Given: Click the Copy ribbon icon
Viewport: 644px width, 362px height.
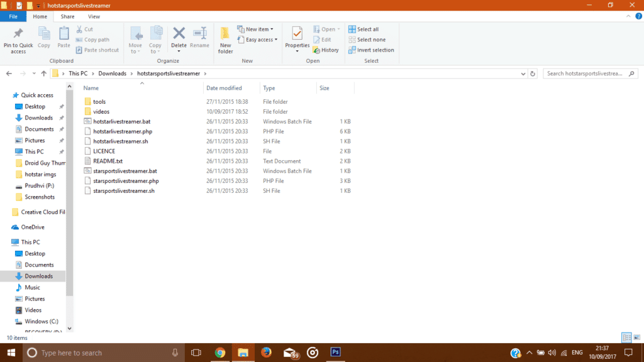Looking at the screenshot, I should 44,33.
